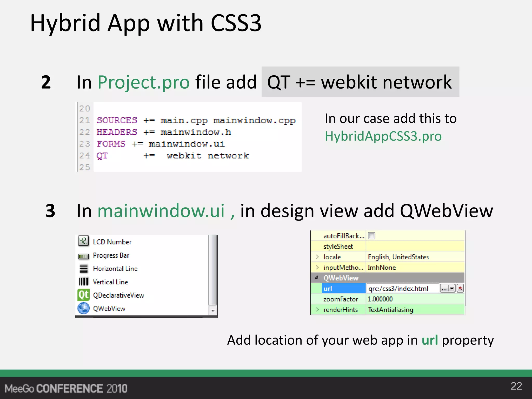Open the url value dropdown arrow
Viewport: 532px width, 399px height.
click(x=452, y=288)
